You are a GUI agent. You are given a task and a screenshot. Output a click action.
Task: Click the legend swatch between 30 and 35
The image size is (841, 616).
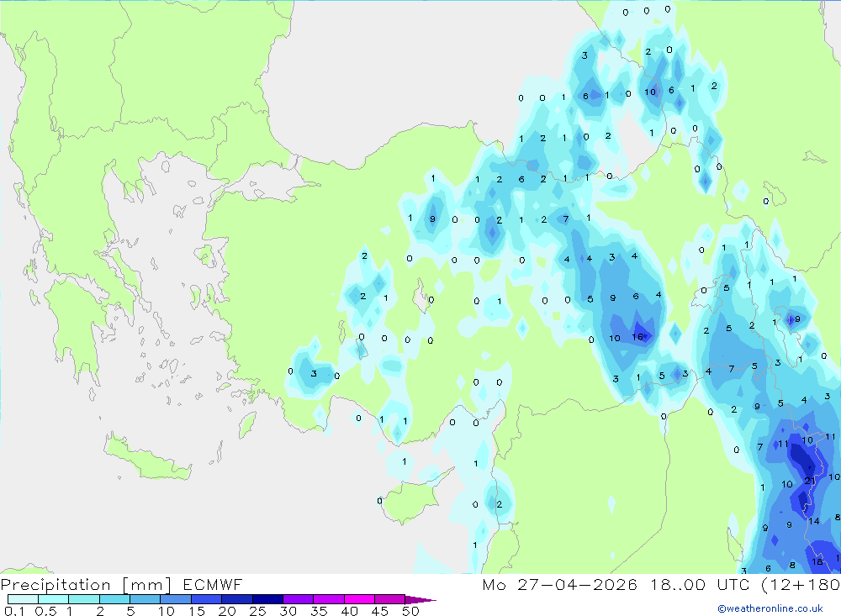tap(298, 599)
